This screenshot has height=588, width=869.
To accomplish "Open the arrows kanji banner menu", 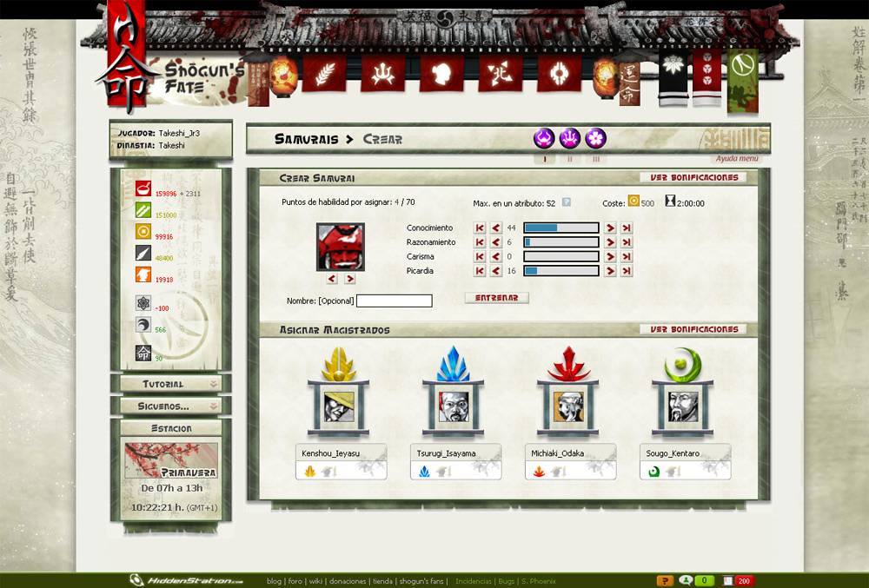I will [501, 73].
